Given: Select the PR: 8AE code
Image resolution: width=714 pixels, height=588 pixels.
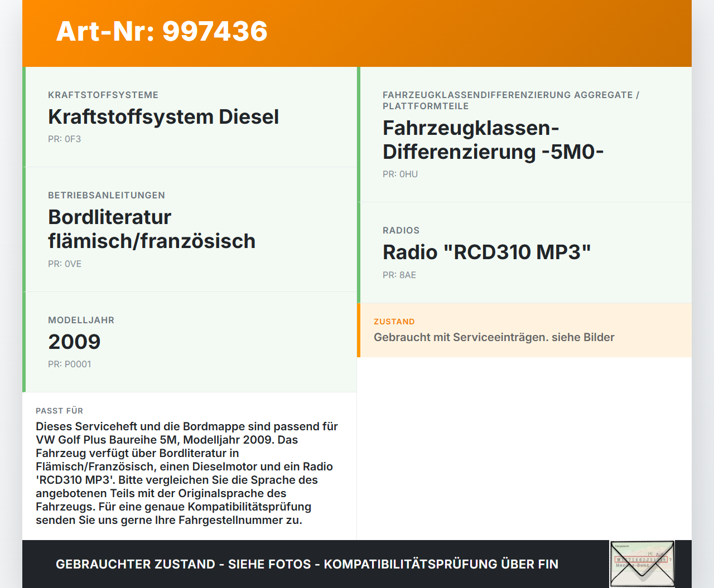Looking at the screenshot, I should [399, 275].
